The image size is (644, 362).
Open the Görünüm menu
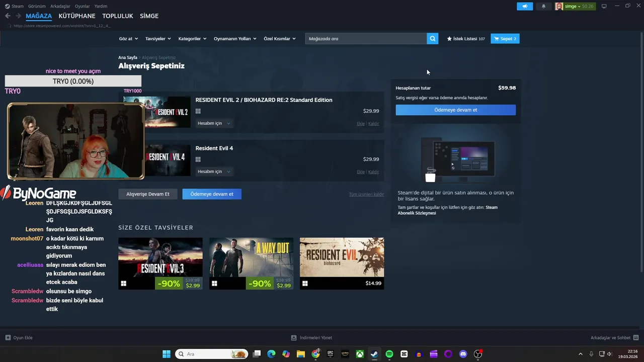coord(37,7)
